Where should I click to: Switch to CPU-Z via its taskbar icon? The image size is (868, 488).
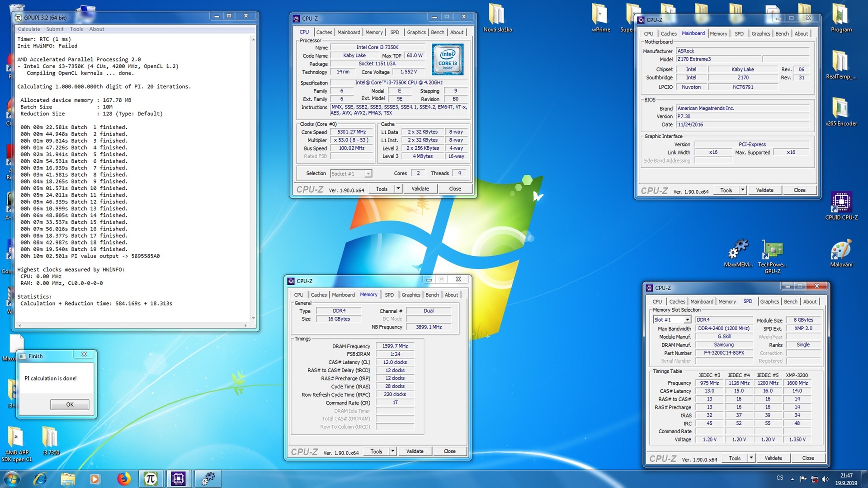click(179, 479)
